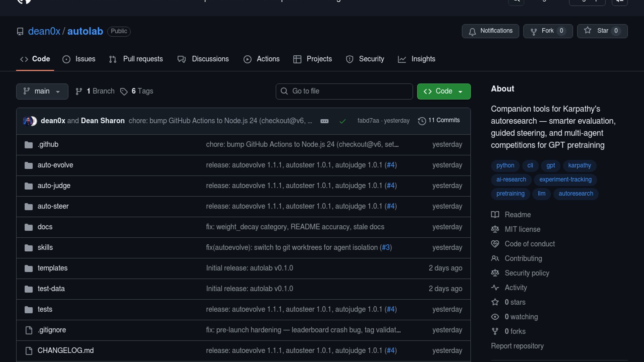The image size is (644, 362).
Task: Click the Activity pulse icon link
Action: [495, 288]
